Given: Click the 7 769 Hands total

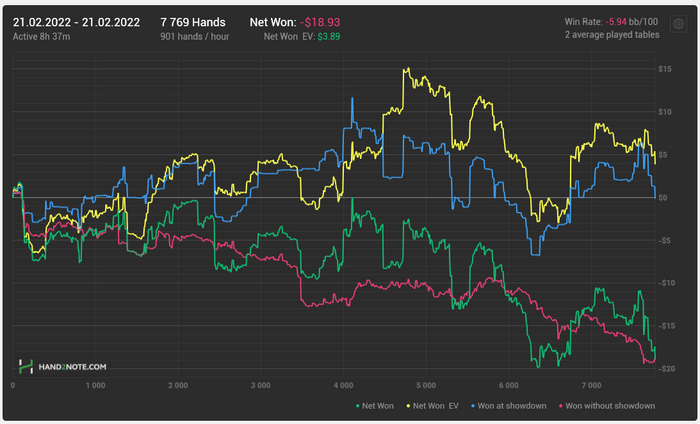Looking at the screenshot, I should pyautogui.click(x=192, y=21).
